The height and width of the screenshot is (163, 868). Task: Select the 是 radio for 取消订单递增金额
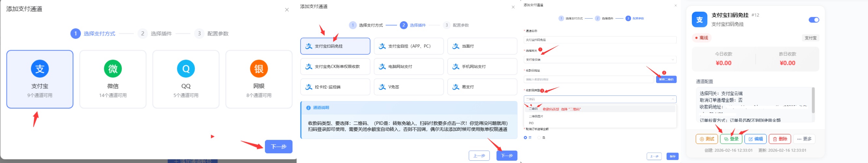click(x=539, y=137)
